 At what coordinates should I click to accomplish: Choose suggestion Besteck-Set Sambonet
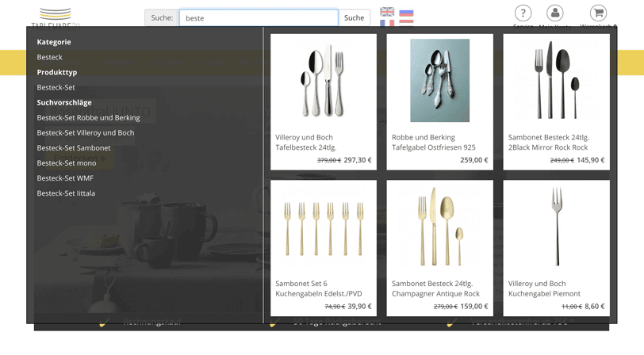click(74, 148)
